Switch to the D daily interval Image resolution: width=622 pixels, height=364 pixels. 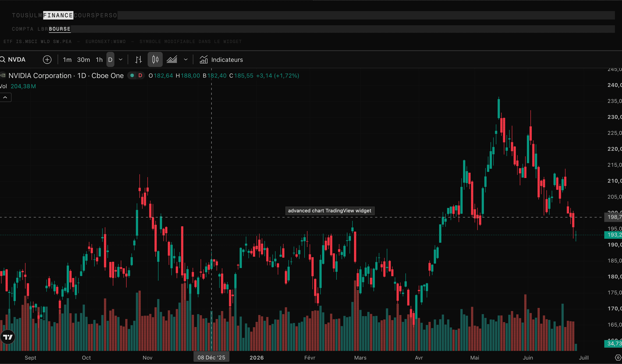[x=110, y=59]
